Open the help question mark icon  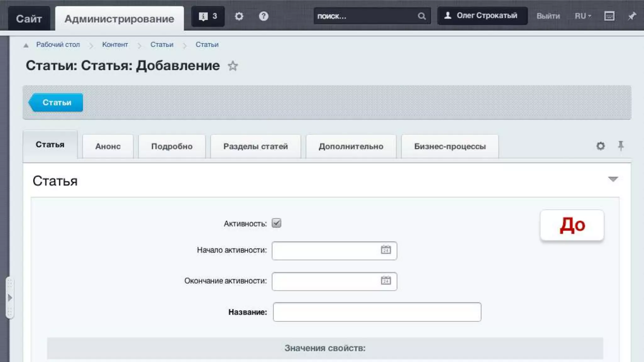tap(264, 16)
